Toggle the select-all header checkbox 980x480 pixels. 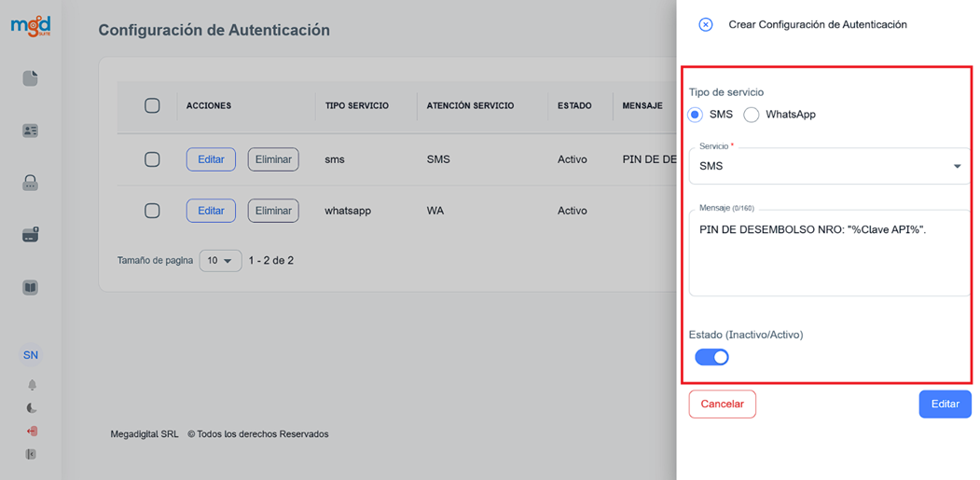tap(152, 105)
